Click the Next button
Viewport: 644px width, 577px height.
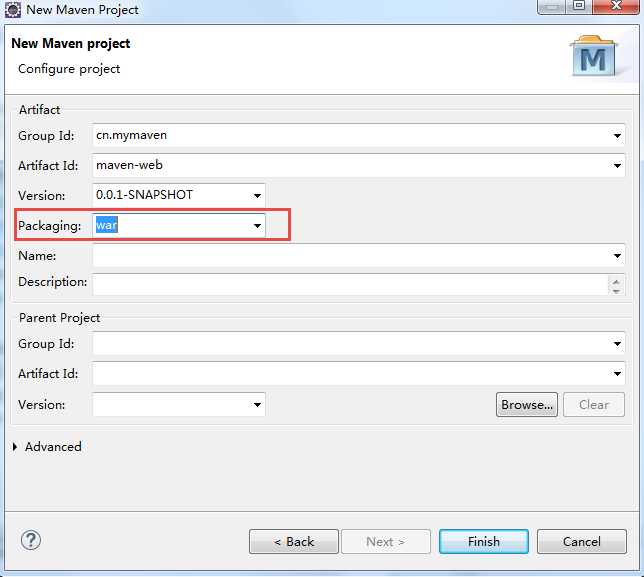386,542
